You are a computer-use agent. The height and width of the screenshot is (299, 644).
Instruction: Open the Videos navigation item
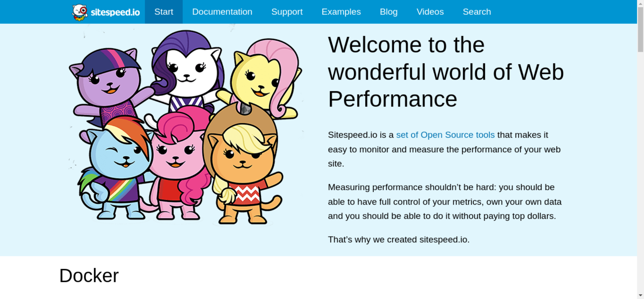click(430, 12)
